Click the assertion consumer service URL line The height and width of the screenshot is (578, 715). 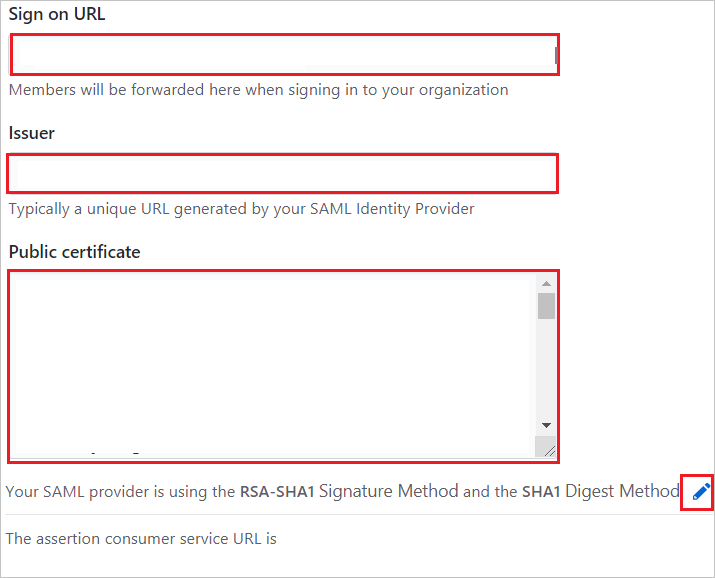[x=141, y=538]
